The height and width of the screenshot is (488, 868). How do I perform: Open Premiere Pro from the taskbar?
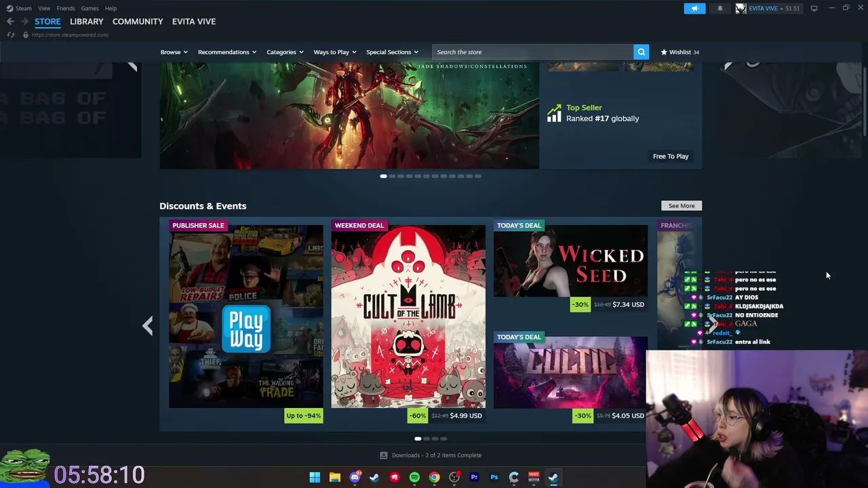click(474, 477)
